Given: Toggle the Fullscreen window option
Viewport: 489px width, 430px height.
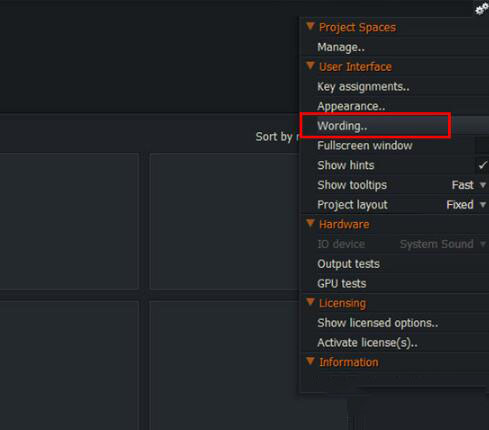Looking at the screenshot, I should click(395, 146).
